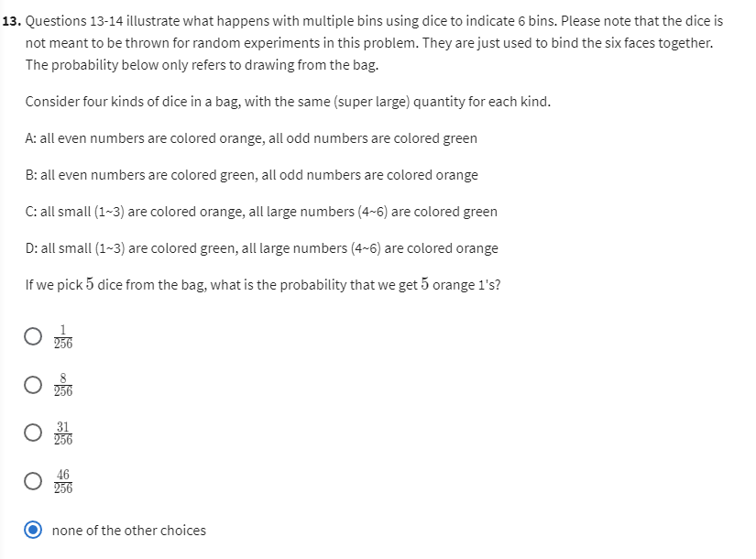Viewport: 756px width, 559px height.
Task: Click the line describing dice kind C
Action: [261, 212]
